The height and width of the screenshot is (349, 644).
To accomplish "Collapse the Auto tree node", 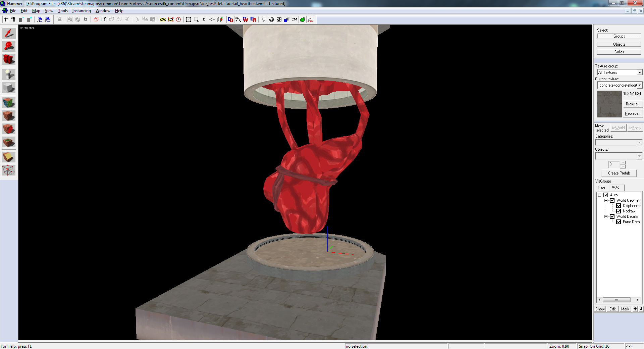I will tap(599, 195).
